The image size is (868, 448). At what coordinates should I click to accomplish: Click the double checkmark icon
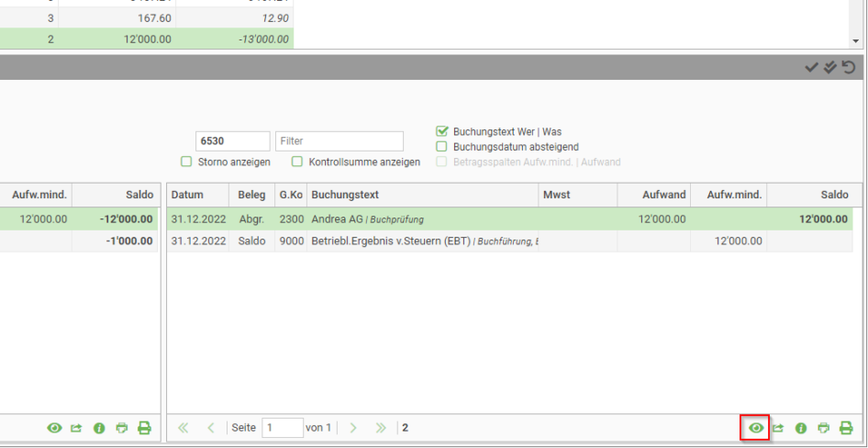pyautogui.click(x=829, y=68)
